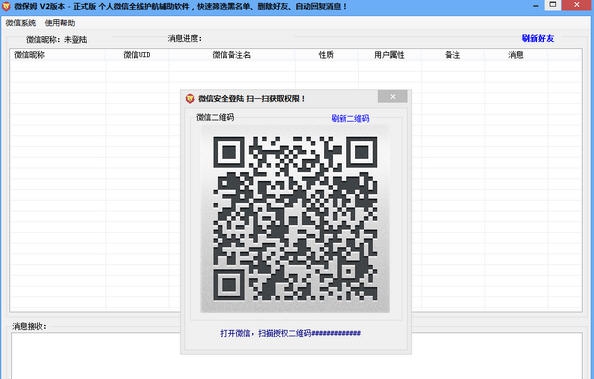Click the 备注 column header
This screenshot has width=594, height=379.
tap(453, 55)
